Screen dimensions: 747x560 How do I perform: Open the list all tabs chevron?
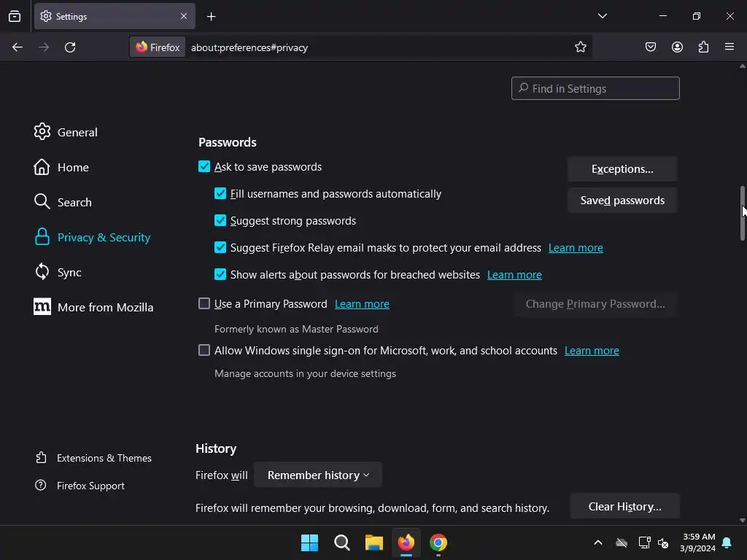602,16
